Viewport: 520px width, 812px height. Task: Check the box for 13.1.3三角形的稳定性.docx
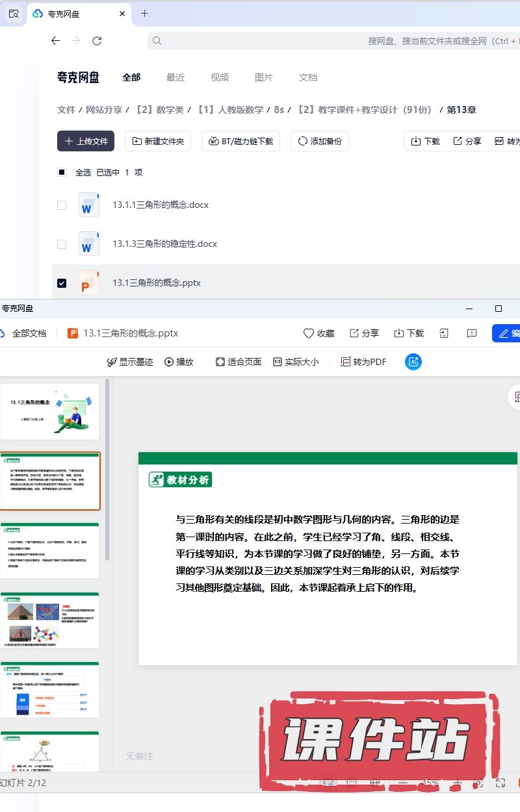click(x=62, y=244)
